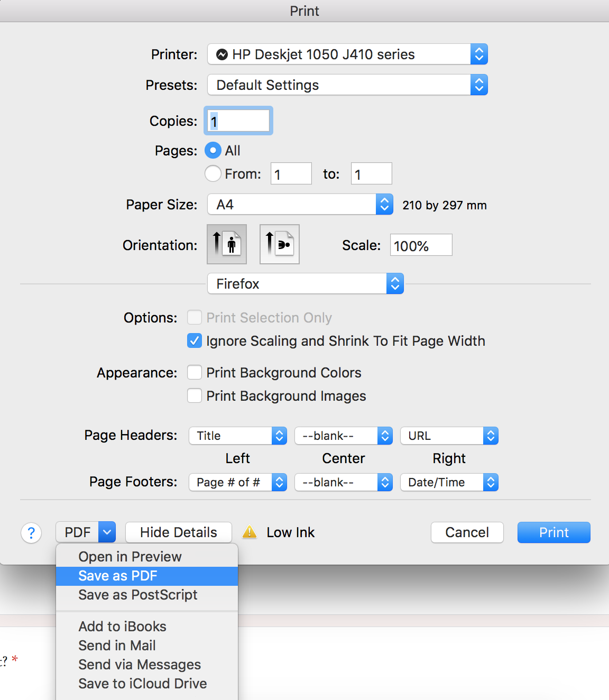609x700 pixels.
Task: Select landscape orientation icon
Action: (x=280, y=244)
